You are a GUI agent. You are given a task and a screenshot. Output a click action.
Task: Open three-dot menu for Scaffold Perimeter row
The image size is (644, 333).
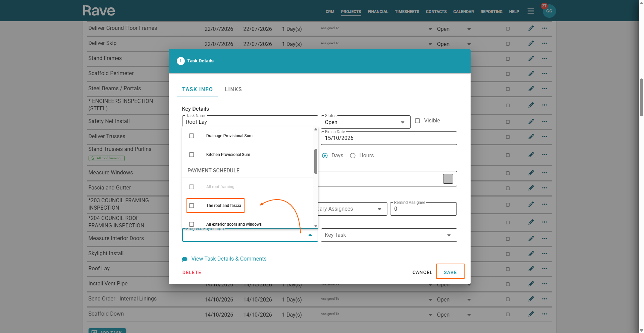[x=544, y=73]
